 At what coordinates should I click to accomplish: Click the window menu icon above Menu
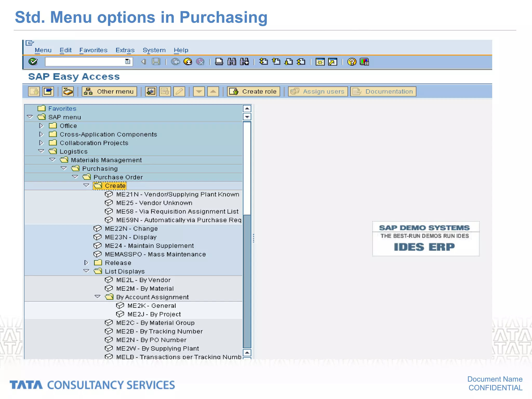click(30, 43)
